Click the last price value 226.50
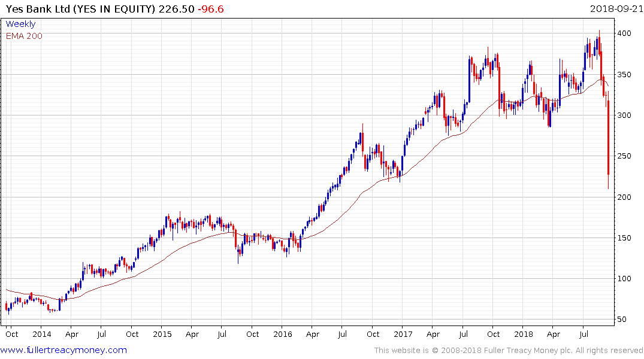The image size is (644, 359). point(177,9)
